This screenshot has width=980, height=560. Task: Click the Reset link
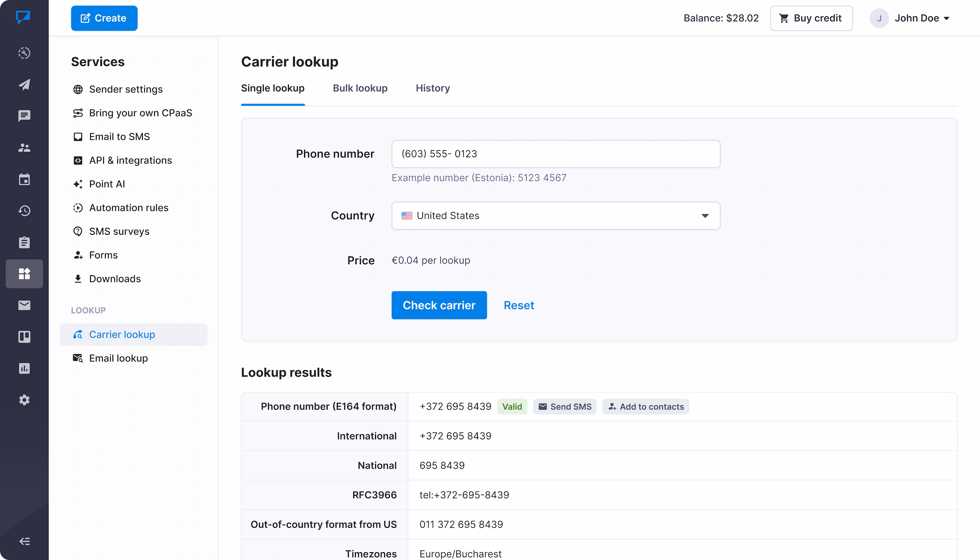518,306
